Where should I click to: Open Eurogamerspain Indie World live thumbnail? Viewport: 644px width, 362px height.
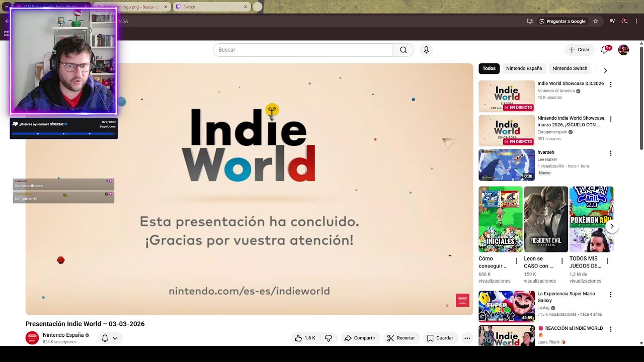(507, 131)
